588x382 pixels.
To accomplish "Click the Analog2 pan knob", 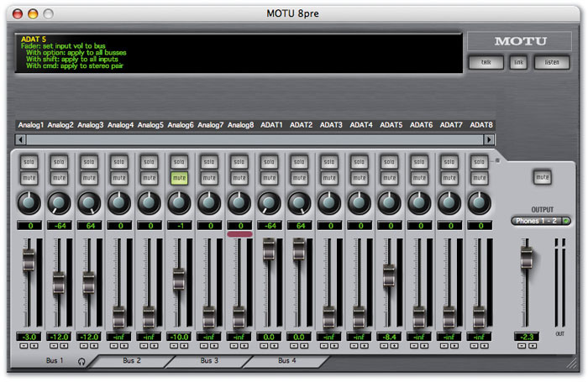I will click(59, 201).
